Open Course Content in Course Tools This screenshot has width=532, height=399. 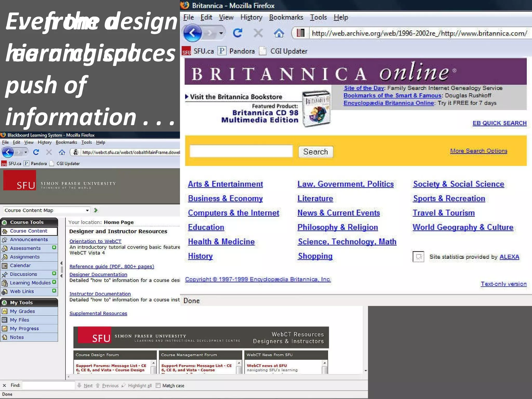coord(29,231)
